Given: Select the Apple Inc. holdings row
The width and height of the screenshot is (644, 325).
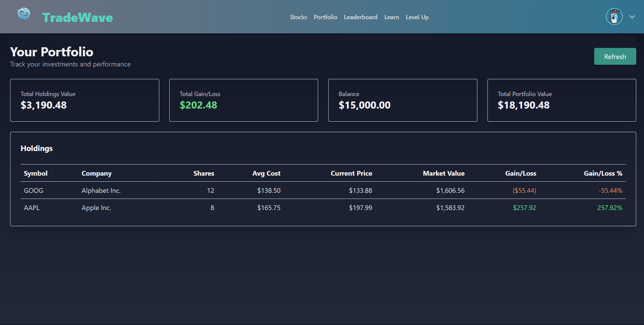Looking at the screenshot, I should 236,208.
